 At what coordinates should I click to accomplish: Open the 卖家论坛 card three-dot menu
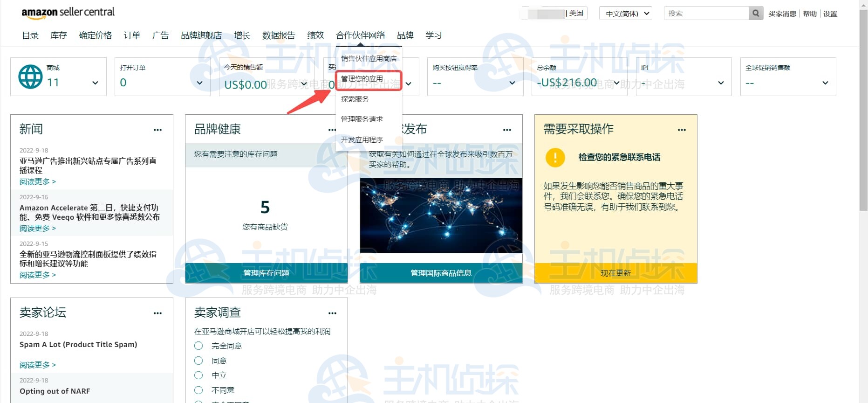[157, 313]
